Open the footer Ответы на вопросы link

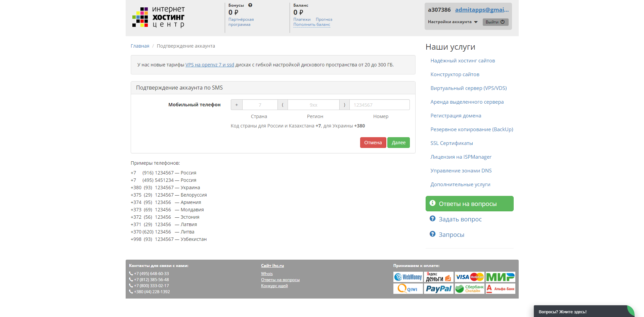(280, 280)
